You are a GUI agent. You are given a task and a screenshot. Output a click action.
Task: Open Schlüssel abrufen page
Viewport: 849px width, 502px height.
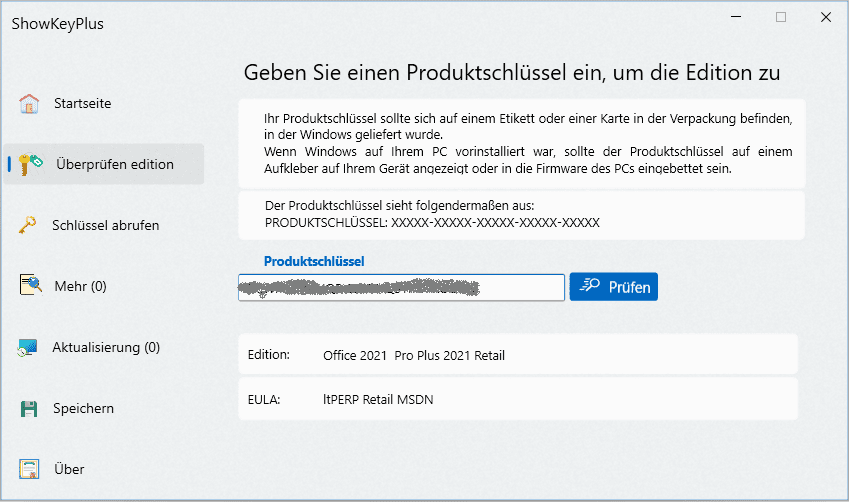pos(106,225)
